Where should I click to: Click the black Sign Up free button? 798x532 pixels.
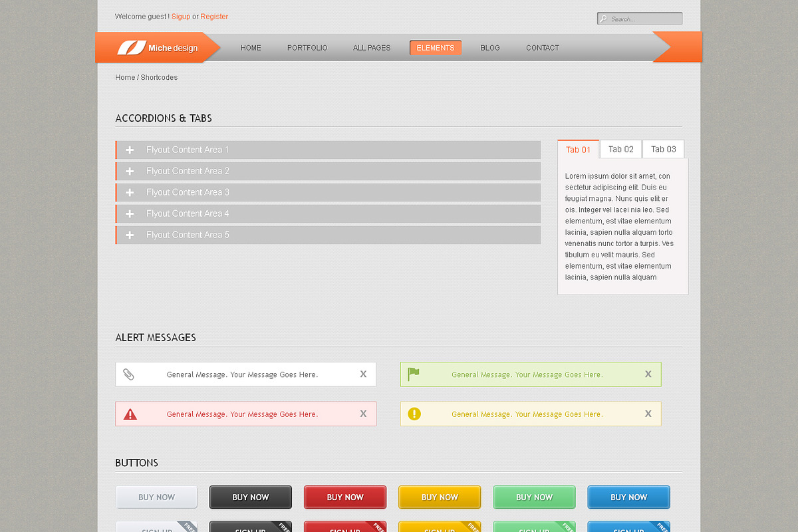pos(251,527)
